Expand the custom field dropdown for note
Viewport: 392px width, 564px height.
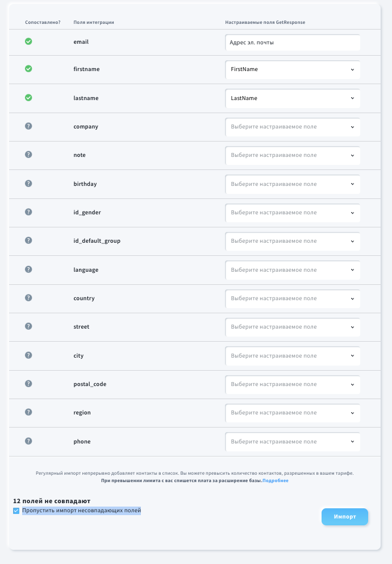pos(293,155)
